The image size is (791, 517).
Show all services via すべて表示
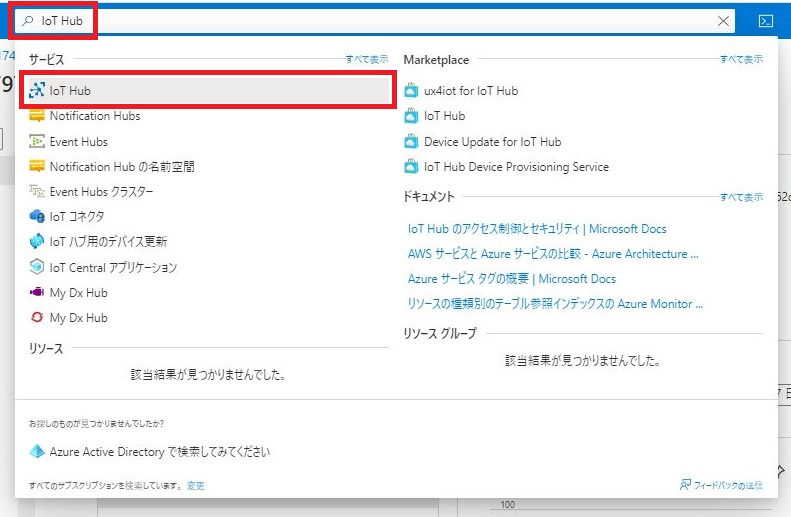point(367,59)
